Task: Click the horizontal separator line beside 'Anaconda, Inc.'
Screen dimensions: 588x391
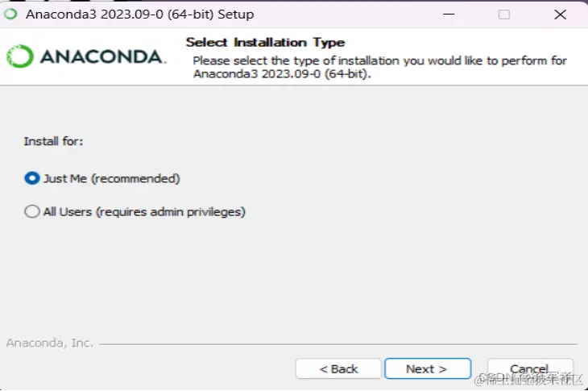Action: point(338,343)
